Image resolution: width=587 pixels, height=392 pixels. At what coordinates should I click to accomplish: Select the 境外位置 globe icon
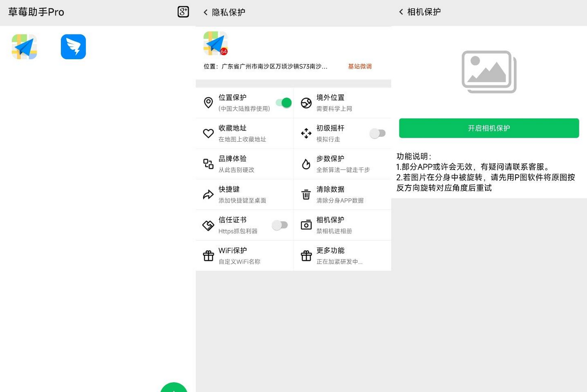pyautogui.click(x=306, y=102)
